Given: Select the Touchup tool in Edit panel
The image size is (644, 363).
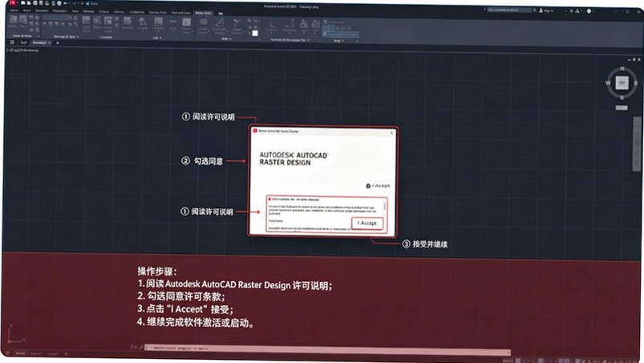Looking at the screenshot, I should (x=128, y=23).
